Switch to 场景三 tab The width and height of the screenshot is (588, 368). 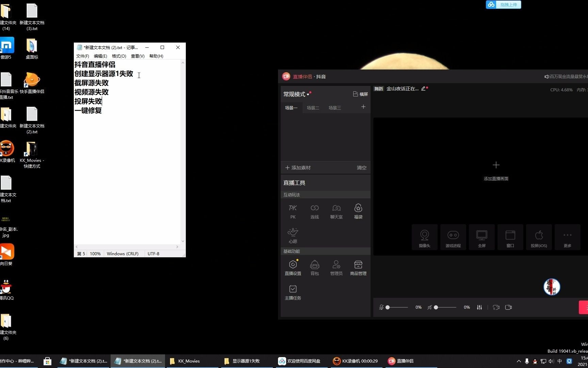[x=335, y=108]
